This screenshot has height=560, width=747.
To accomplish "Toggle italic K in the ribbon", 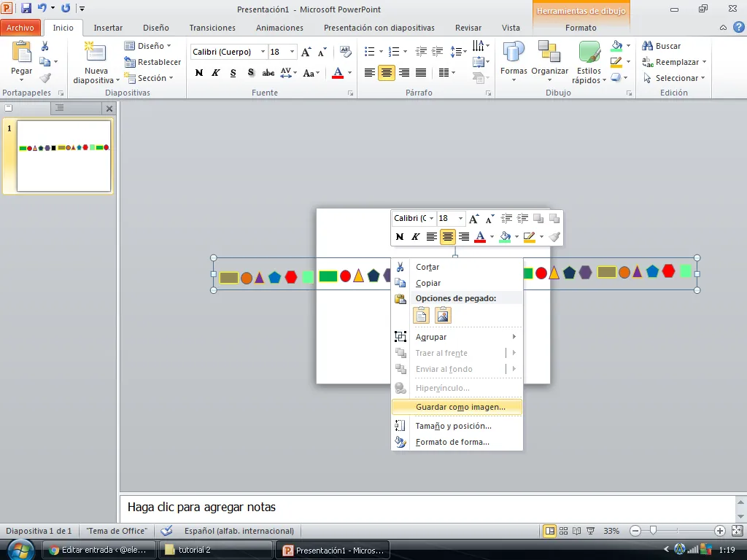I will (x=216, y=73).
